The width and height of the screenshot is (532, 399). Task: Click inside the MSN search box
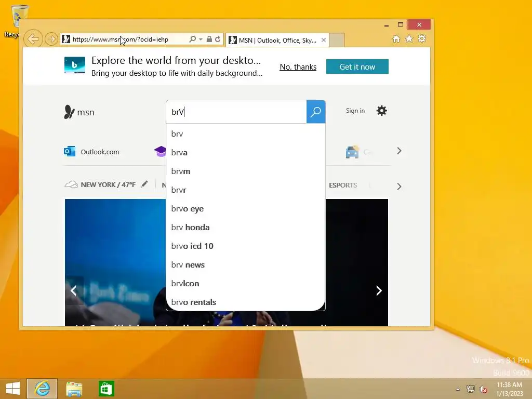point(236,112)
